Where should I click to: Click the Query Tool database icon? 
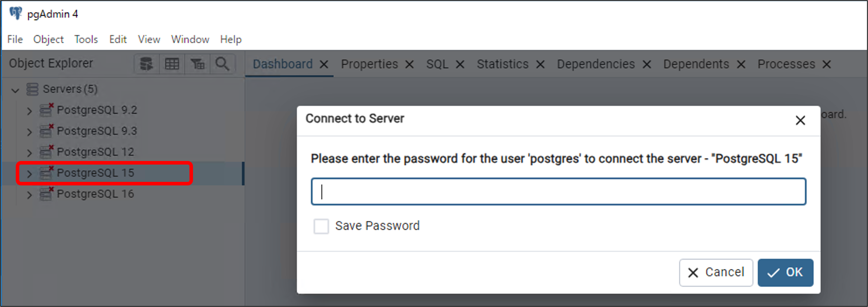coord(147,64)
